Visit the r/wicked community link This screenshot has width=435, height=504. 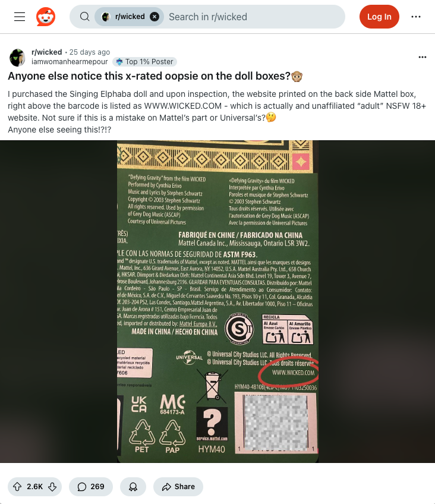click(x=46, y=52)
